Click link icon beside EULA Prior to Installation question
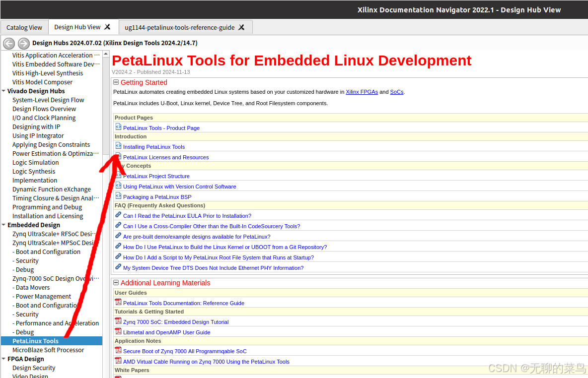Image resolution: width=588 pixels, height=378 pixels. (118, 215)
